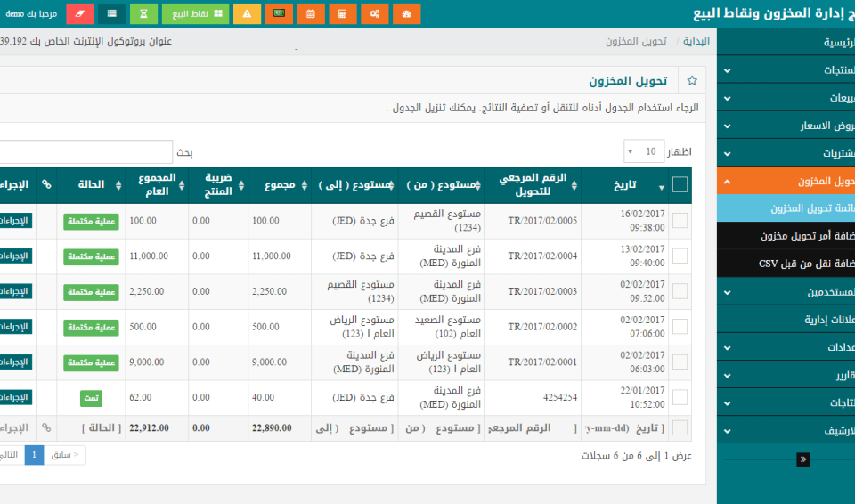The image size is (855, 504).
Task: Sort the table by المجموع العام column
Action: (x=157, y=185)
